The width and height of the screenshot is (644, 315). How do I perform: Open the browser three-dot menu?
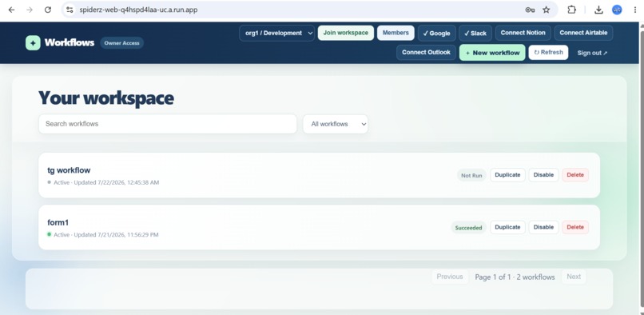point(635,10)
